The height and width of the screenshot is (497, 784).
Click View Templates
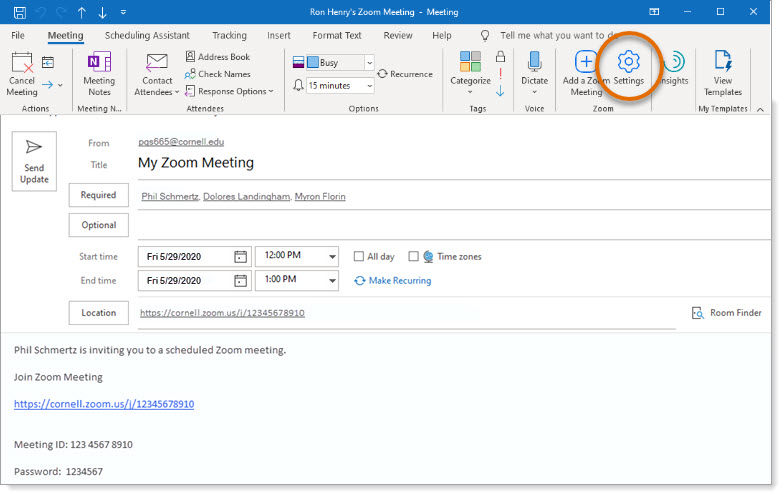click(x=722, y=74)
